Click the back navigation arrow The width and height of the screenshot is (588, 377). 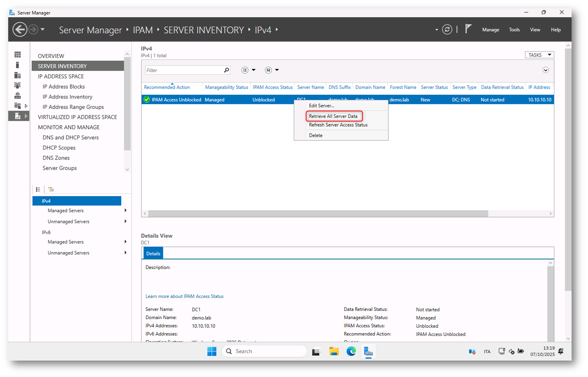(x=20, y=30)
